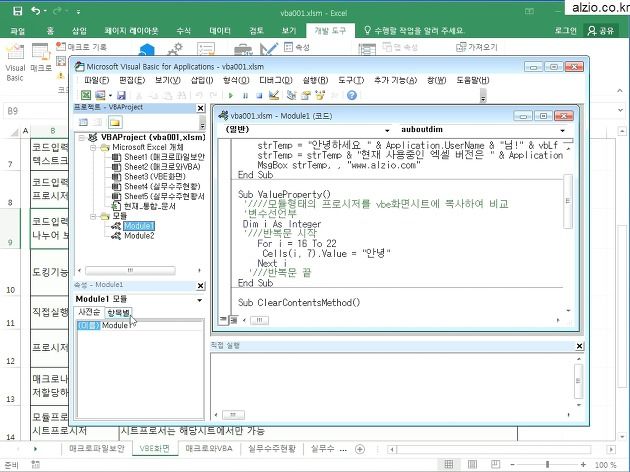Screen dimensions: 630x472
Task: Toggle Design Mode icon in VBE toolbar
Action: tap(274, 95)
